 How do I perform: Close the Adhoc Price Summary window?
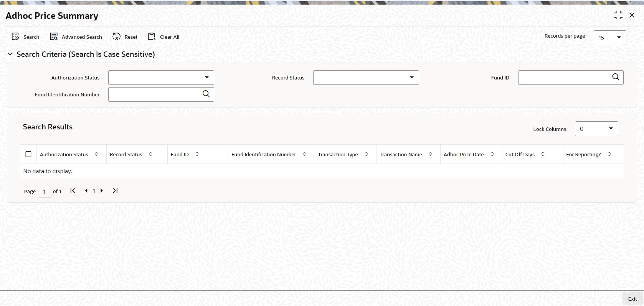coord(632,15)
